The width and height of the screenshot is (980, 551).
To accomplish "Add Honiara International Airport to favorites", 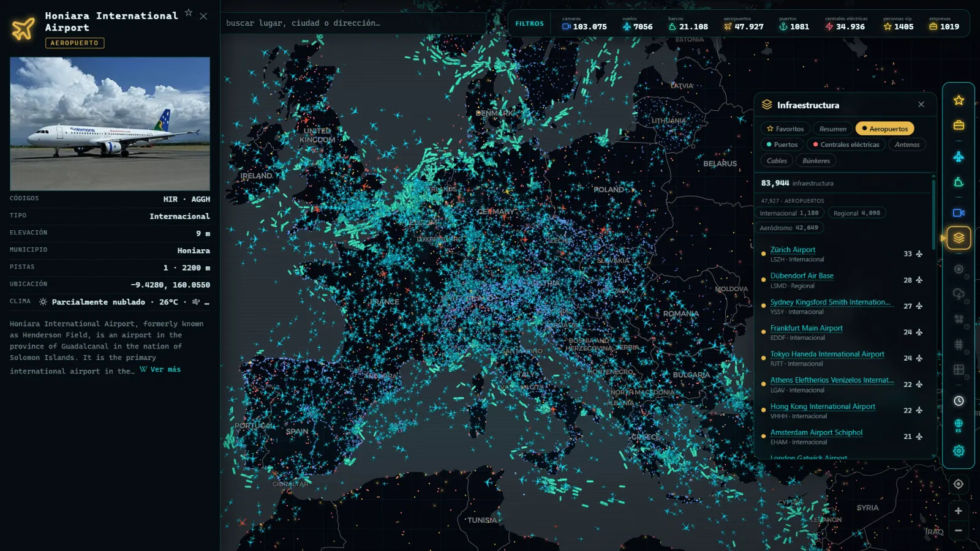I will (x=189, y=13).
